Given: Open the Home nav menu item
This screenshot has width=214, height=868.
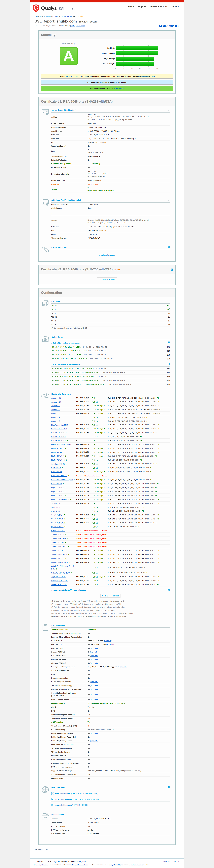Looking at the screenshot, I should pyautogui.click(x=131, y=6).
